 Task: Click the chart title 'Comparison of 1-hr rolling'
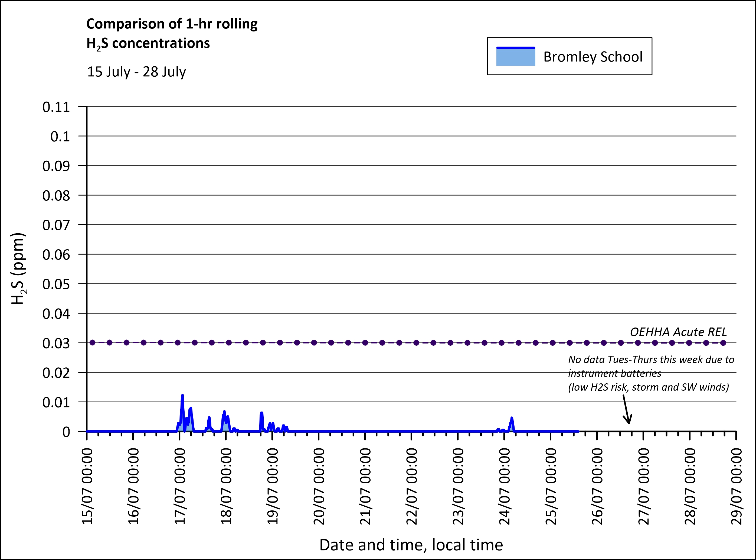(172, 24)
